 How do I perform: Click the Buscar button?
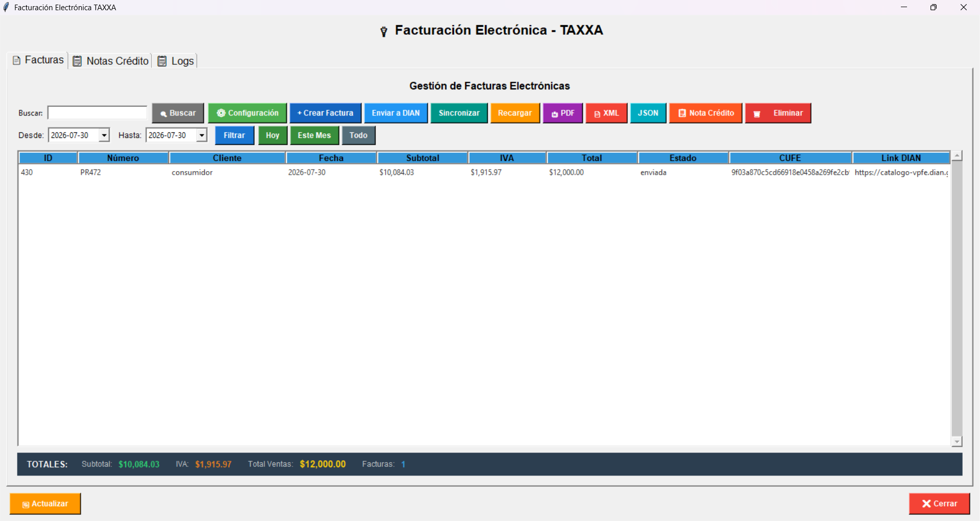click(x=178, y=113)
